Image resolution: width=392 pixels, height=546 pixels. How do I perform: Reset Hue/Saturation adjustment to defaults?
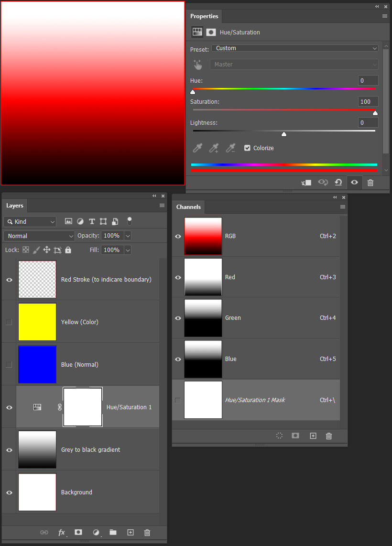coord(338,183)
